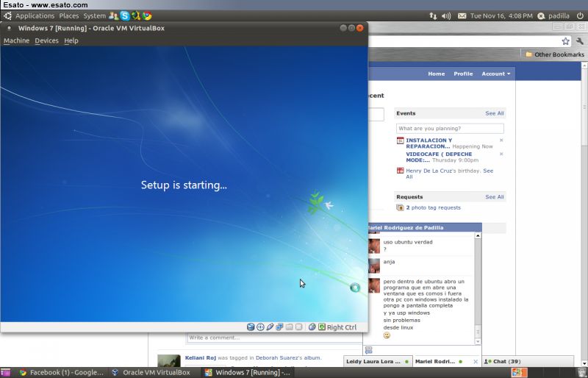Open the 2 photo tag requests link

pos(433,207)
